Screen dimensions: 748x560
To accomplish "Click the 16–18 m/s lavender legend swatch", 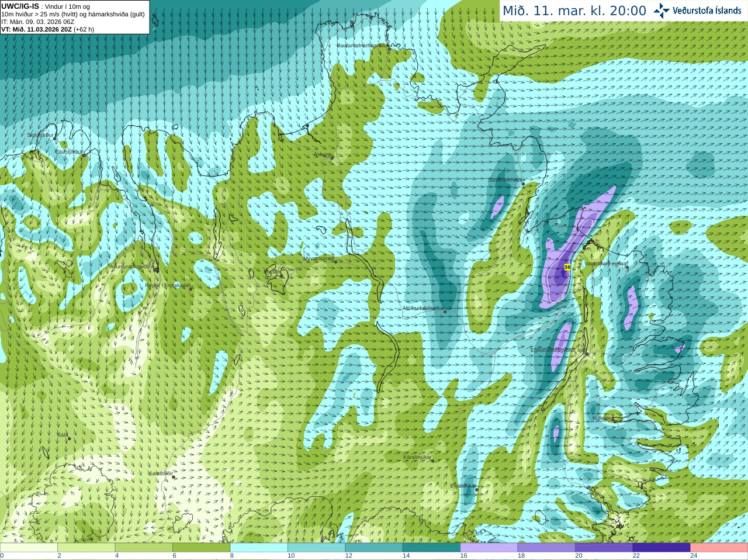I will (489, 548).
